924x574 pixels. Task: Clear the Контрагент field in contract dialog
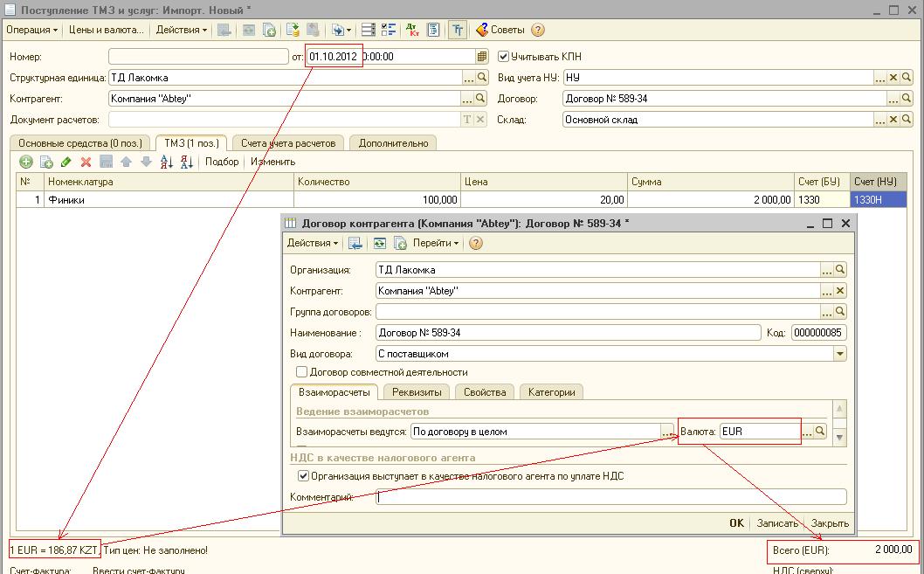840,291
